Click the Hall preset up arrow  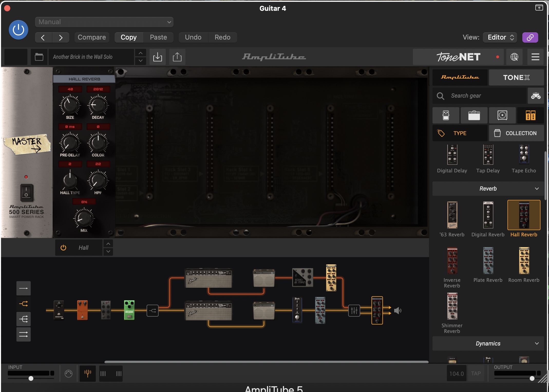point(108,244)
